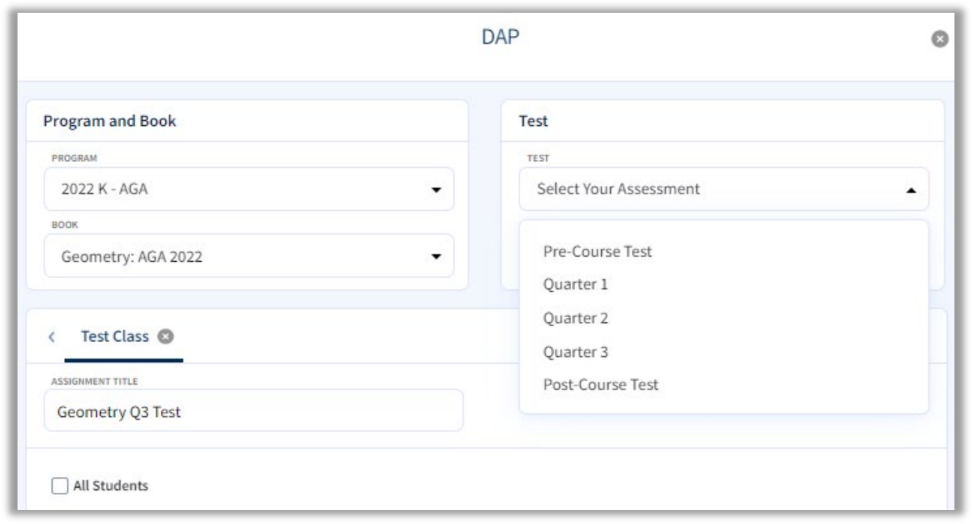Choose Pre-Course Test from the list
972x524 pixels.
tap(597, 251)
